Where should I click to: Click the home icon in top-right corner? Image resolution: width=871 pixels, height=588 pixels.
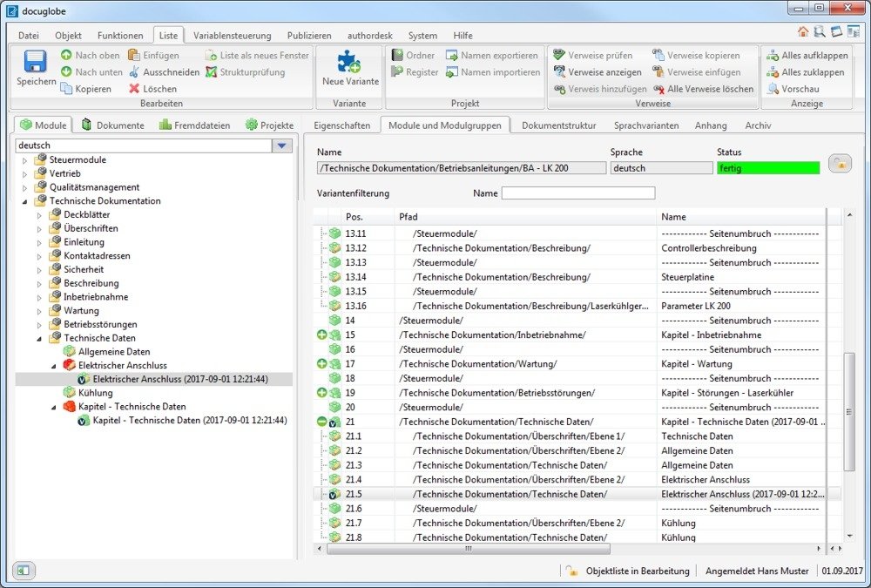click(803, 31)
